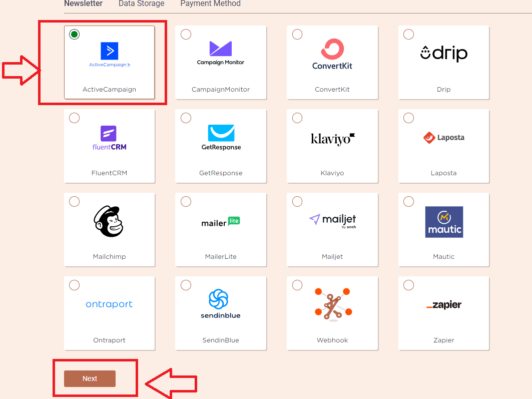Choose the MailerLite radio button
Screen dimensions: 532x399
click(x=186, y=202)
